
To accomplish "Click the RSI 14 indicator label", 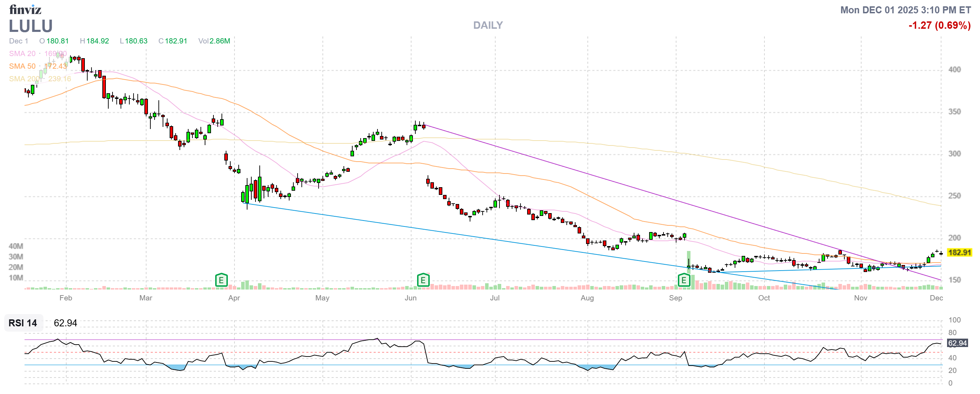I will pyautogui.click(x=23, y=323).
